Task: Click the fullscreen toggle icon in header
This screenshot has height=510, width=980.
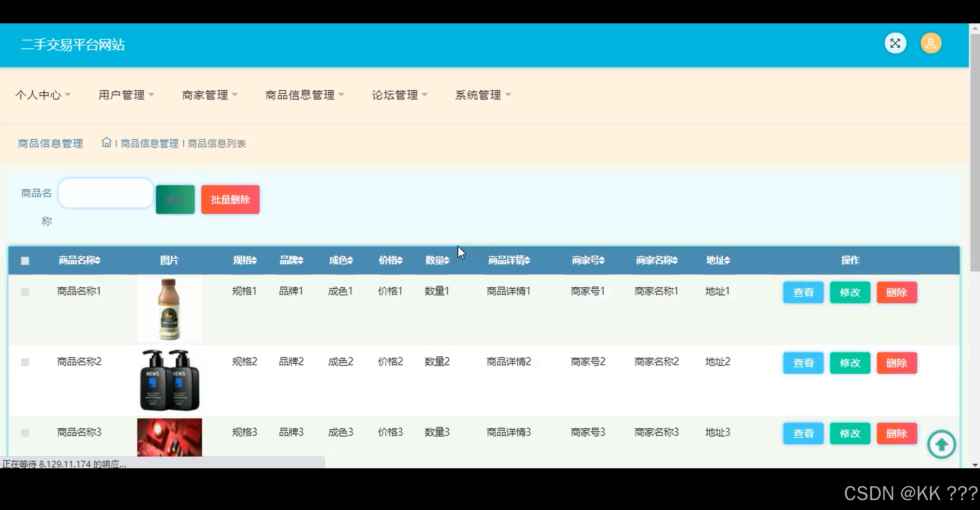Action: (x=895, y=43)
